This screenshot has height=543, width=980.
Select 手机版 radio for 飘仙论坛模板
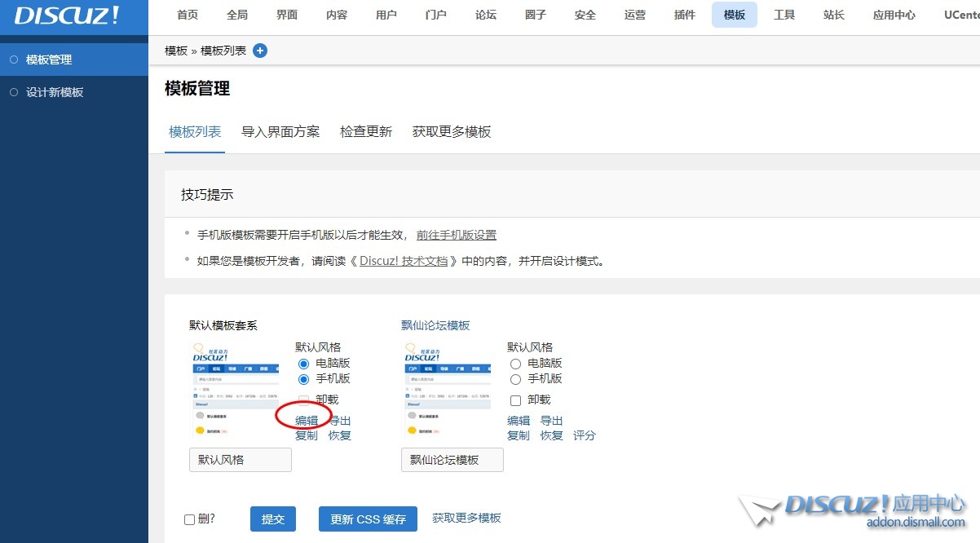point(515,379)
